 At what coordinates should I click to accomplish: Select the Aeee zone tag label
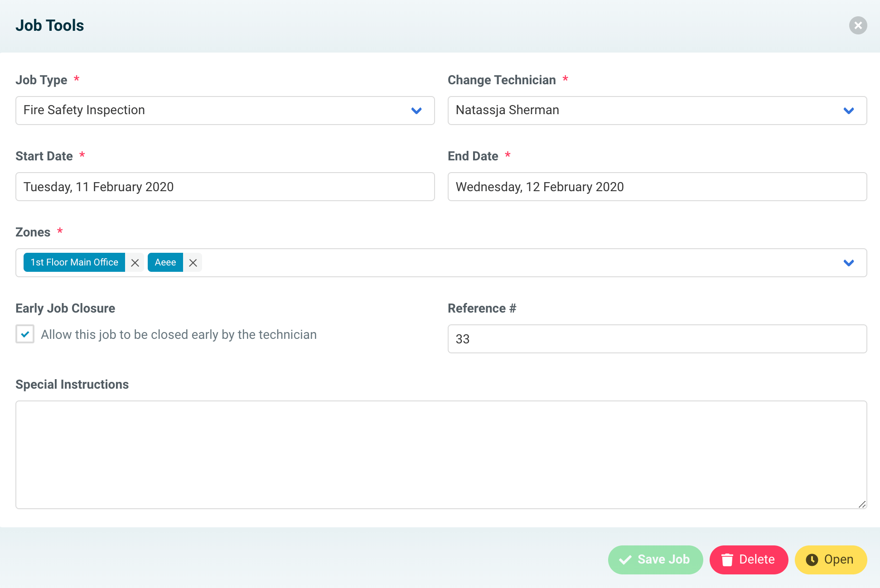(165, 262)
